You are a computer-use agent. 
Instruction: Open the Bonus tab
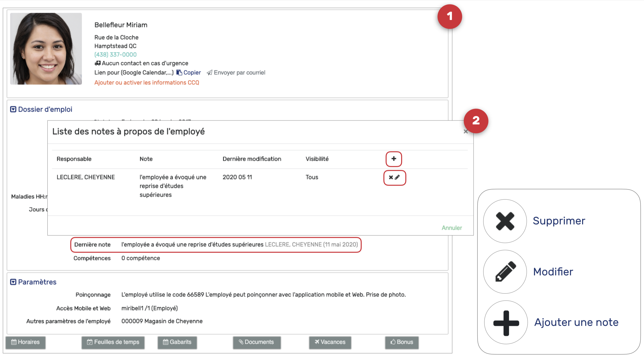click(x=401, y=342)
